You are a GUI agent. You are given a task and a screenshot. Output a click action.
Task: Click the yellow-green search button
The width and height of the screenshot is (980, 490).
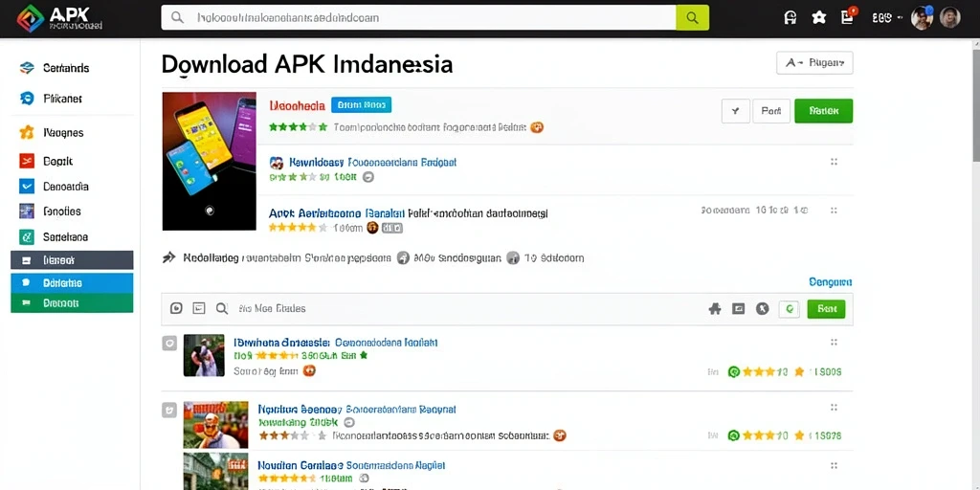click(693, 17)
